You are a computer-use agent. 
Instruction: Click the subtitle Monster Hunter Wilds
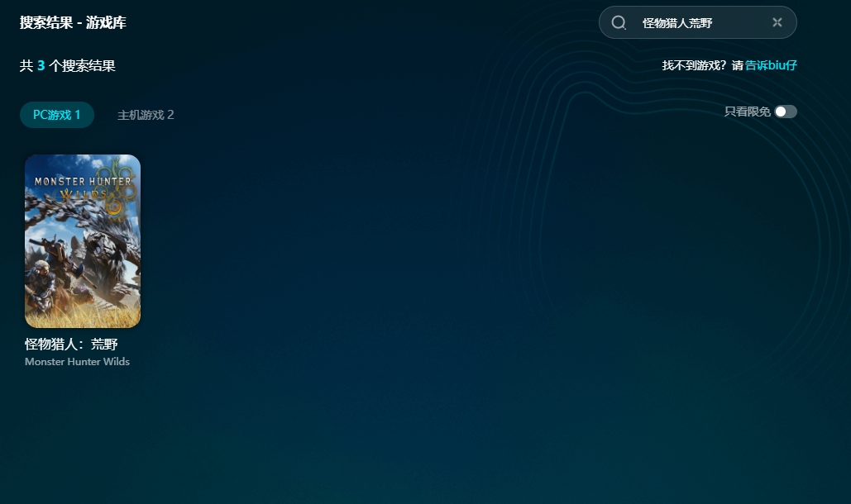[x=77, y=361]
